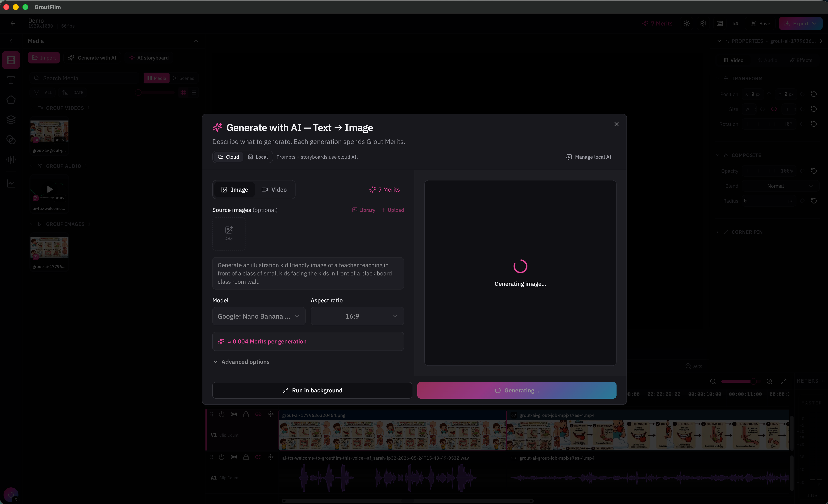Close the Generate with AI dialog
Viewport: 828px width, 504px height.
pos(616,124)
